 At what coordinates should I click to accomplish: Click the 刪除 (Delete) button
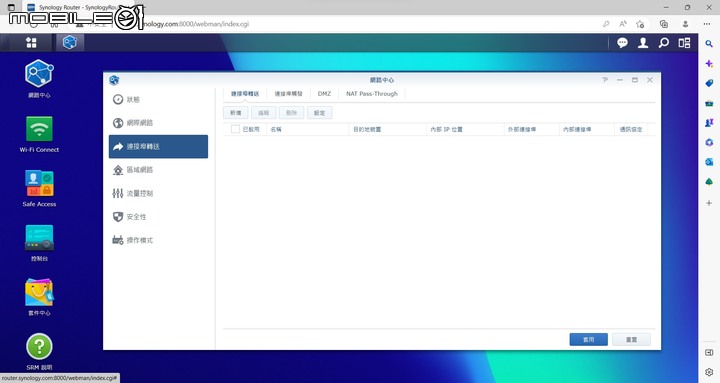click(292, 113)
